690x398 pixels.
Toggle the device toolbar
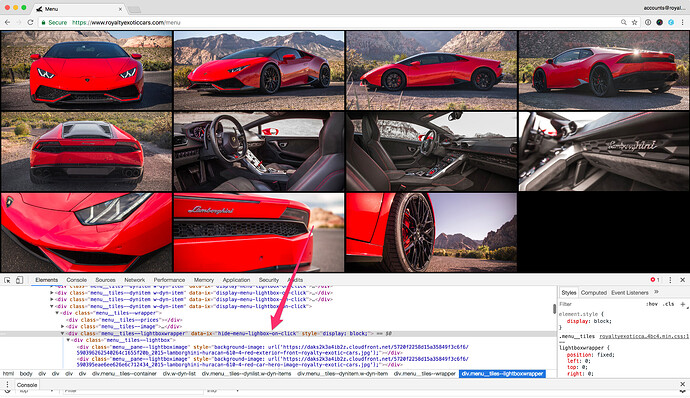coord(19,280)
